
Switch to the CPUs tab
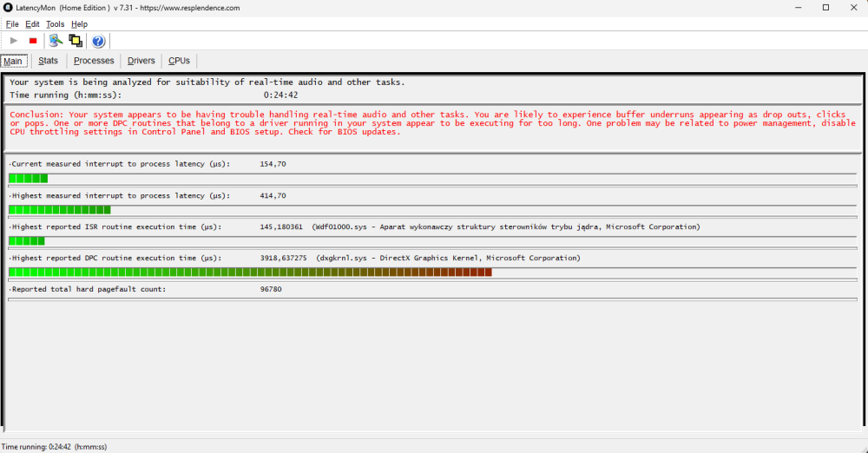coord(179,61)
